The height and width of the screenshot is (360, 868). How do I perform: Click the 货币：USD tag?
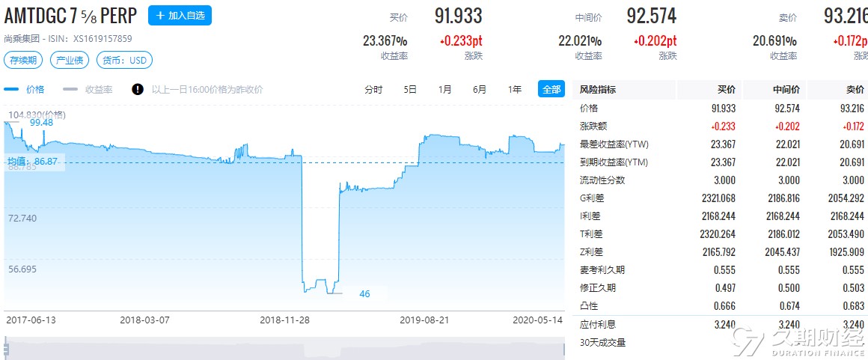coord(124,60)
